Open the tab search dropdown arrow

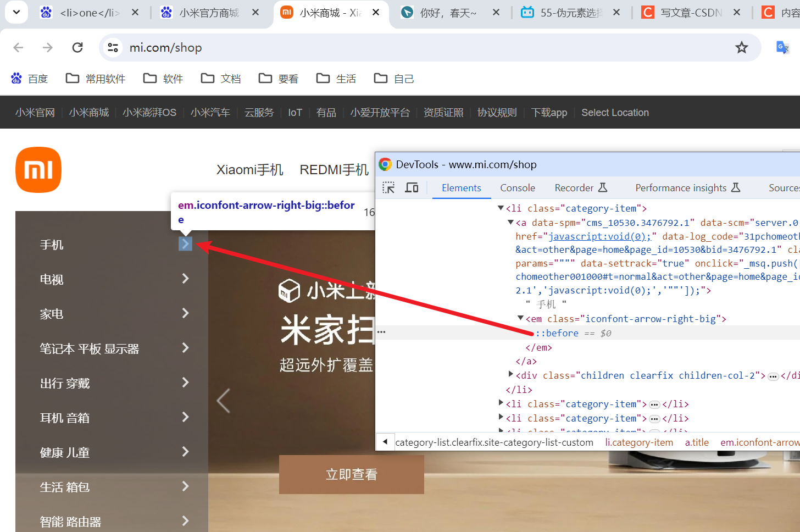point(16,12)
